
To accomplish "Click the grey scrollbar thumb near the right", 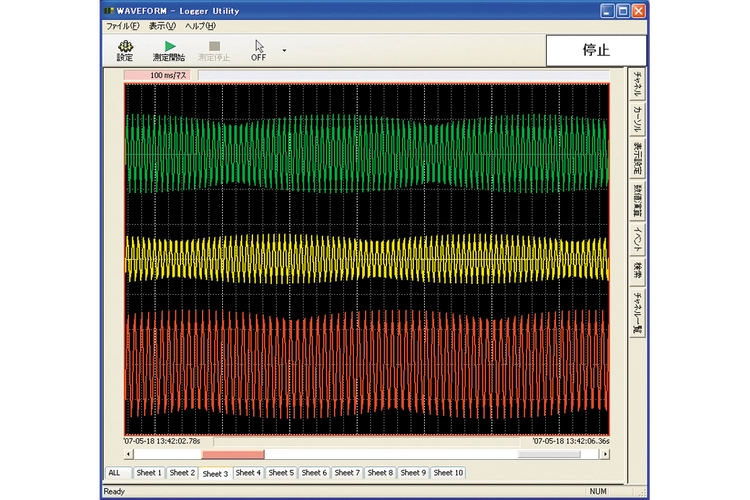I will (549, 454).
